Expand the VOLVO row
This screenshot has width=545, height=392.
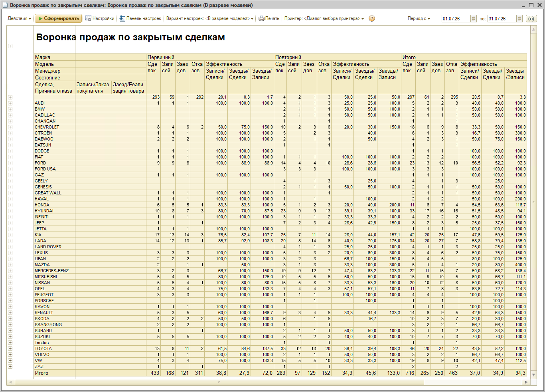coord(10,354)
